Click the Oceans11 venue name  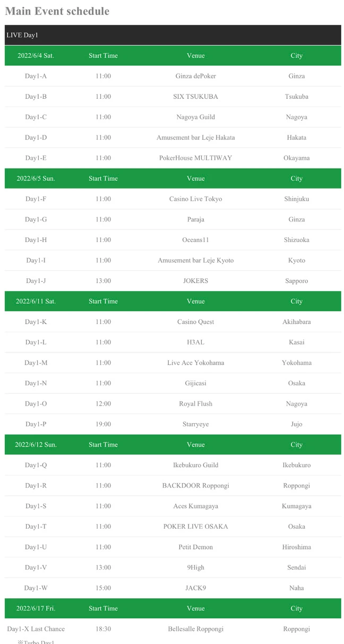(195, 240)
